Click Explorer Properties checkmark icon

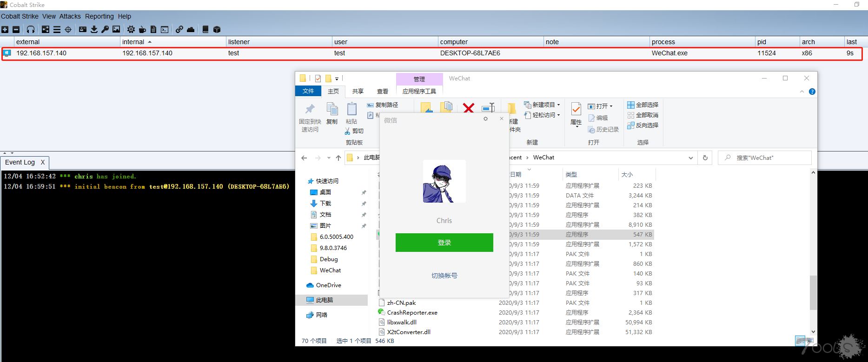pos(576,109)
